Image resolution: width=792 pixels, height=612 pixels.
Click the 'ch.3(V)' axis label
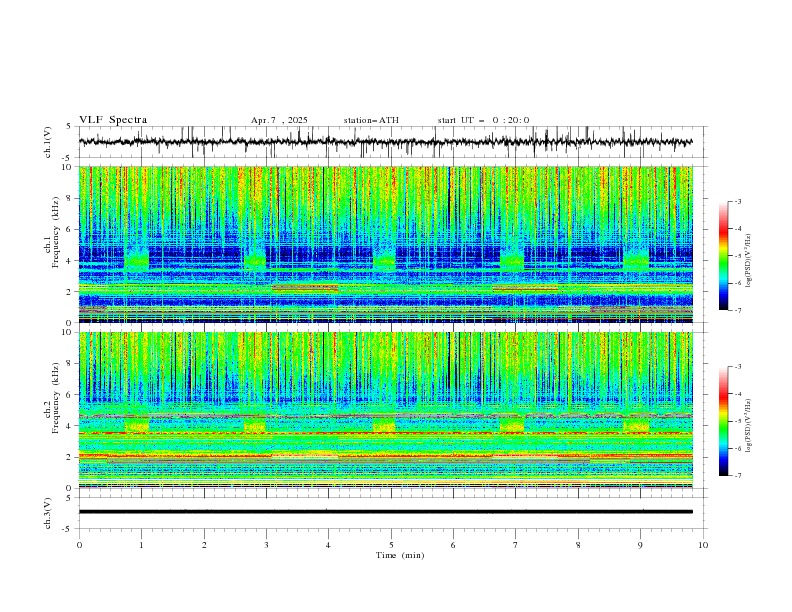[x=48, y=513]
